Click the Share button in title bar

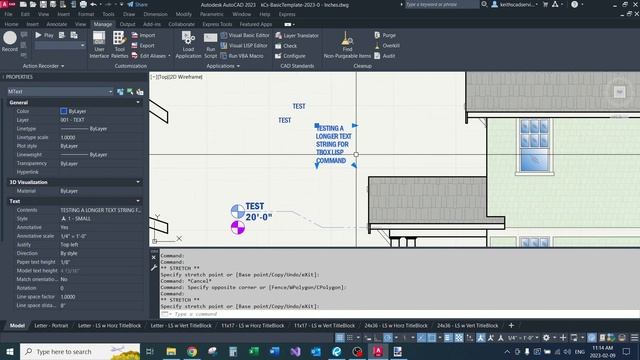coord(138,4)
